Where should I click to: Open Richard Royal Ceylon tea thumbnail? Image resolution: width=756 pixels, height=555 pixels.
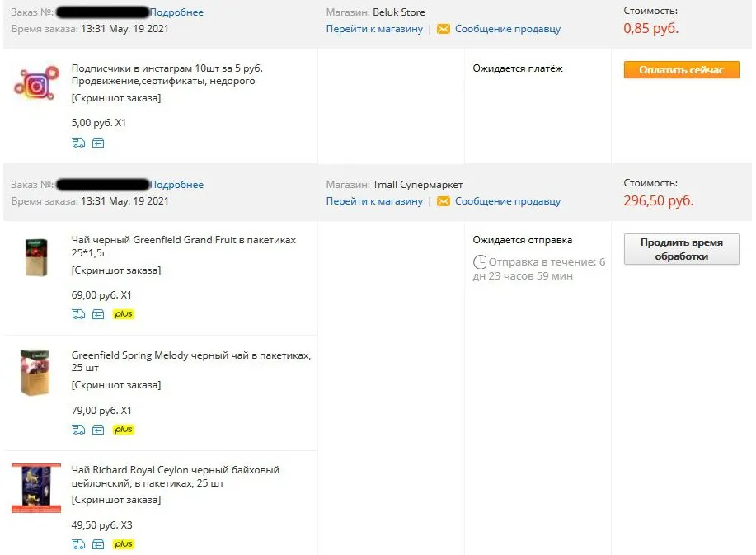tap(36, 488)
